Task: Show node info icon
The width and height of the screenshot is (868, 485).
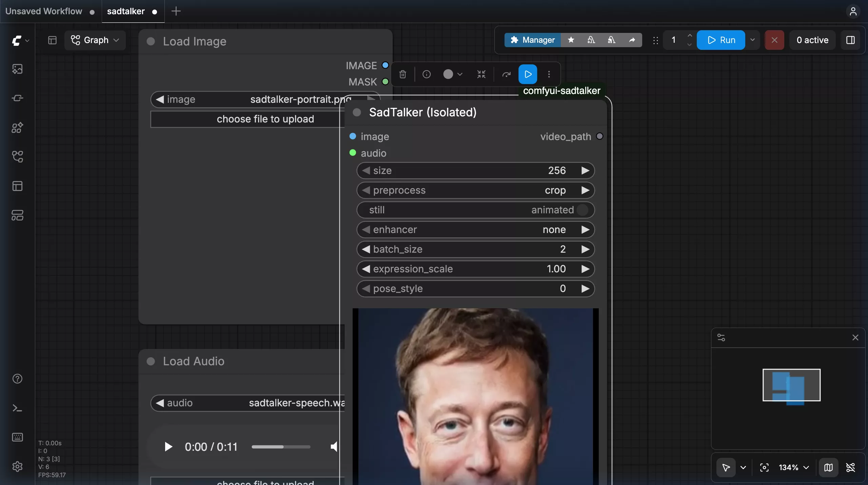Action: (427, 74)
